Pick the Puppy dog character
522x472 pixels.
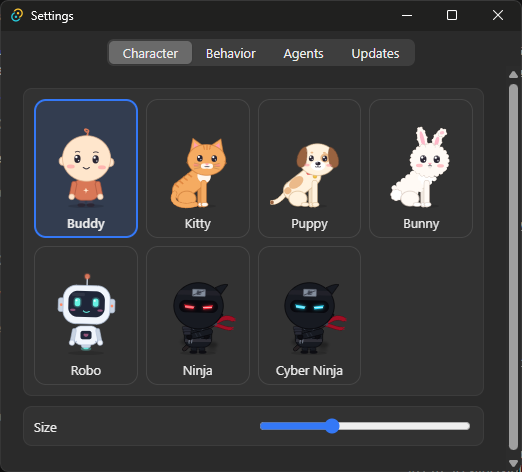(x=309, y=168)
